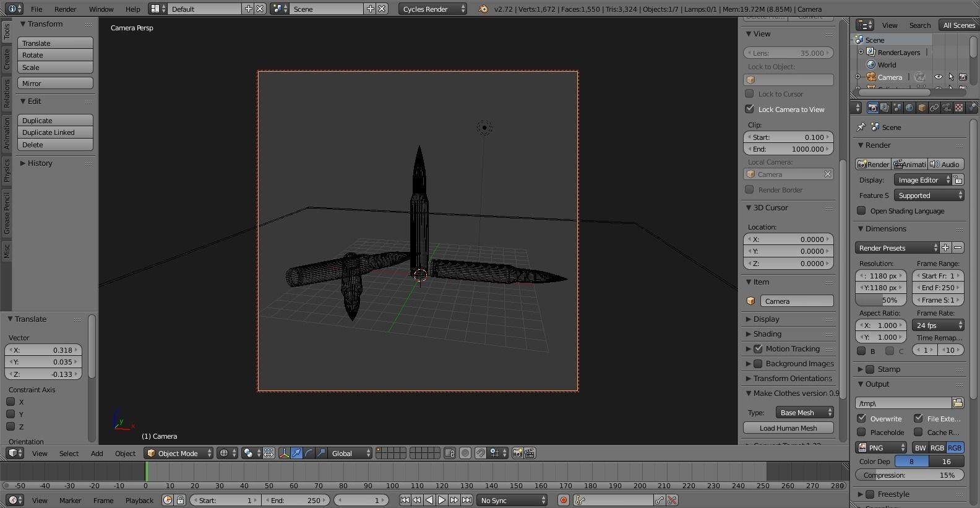Enable the Background Images checkbox
980x508 pixels.
coord(758,363)
